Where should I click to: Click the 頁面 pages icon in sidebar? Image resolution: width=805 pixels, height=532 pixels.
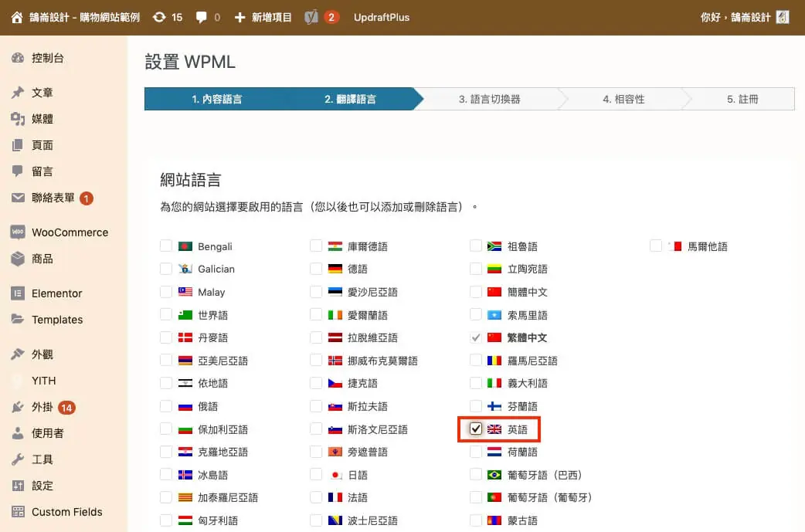[x=18, y=145]
